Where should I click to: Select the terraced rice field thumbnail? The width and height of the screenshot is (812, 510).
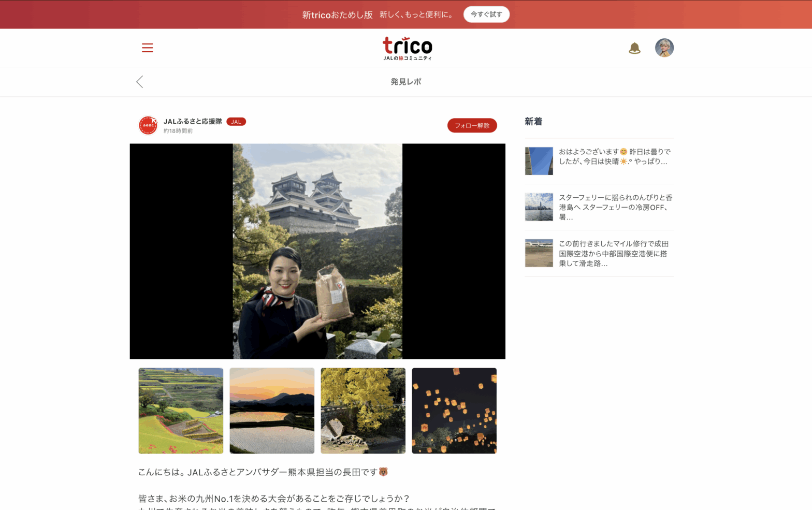181,411
